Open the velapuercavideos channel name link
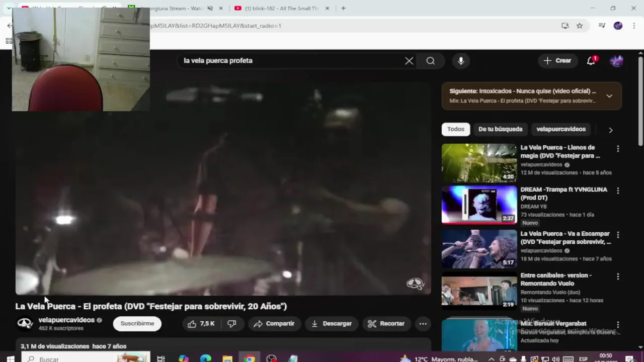This screenshot has width=644, height=362. coord(66,320)
